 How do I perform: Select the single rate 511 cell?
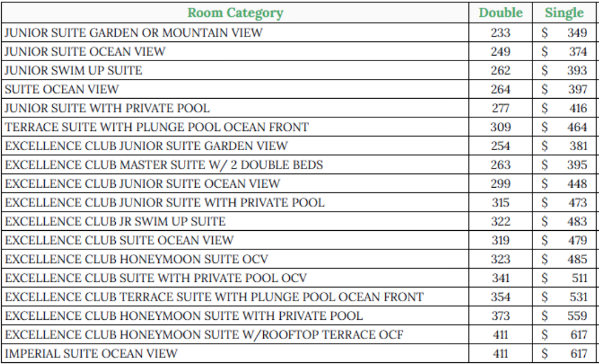click(564, 278)
